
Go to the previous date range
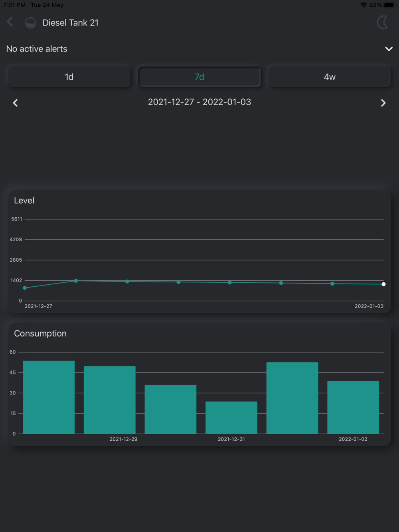click(x=15, y=103)
